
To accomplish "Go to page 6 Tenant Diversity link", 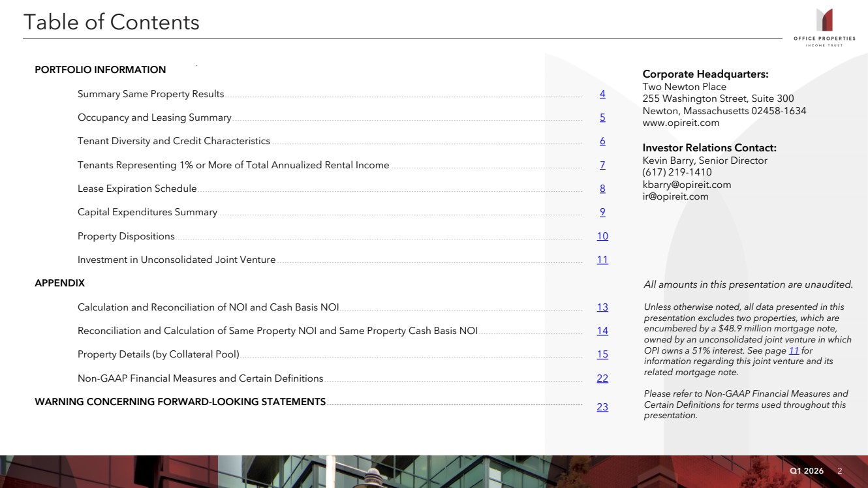I will pyautogui.click(x=602, y=141).
